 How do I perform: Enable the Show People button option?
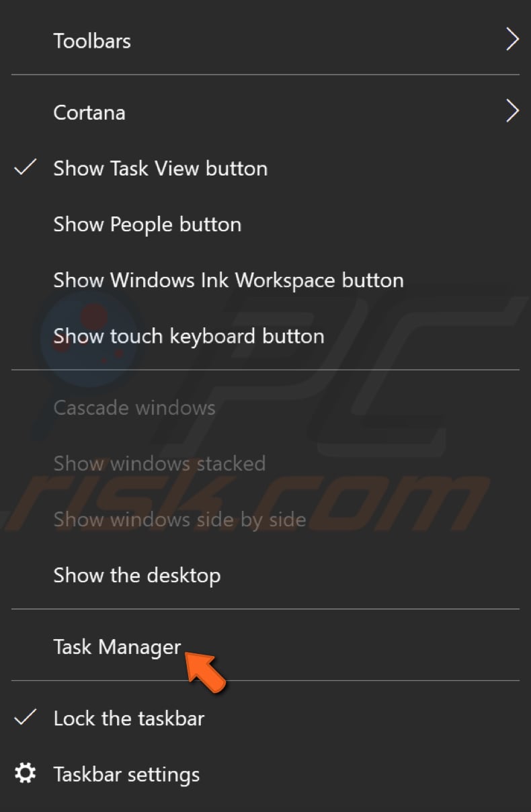pyautogui.click(x=147, y=225)
